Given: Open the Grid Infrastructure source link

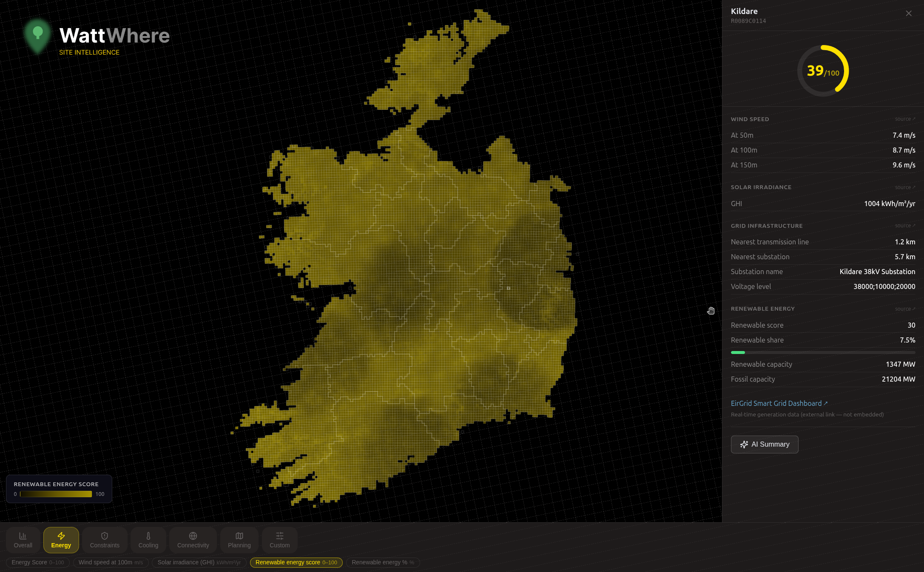Looking at the screenshot, I should tap(904, 226).
